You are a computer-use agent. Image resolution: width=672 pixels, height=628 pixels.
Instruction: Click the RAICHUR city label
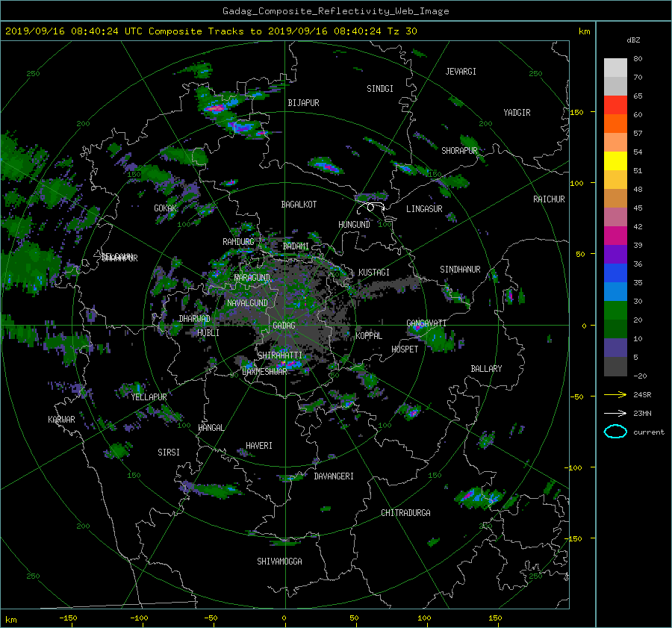click(549, 199)
